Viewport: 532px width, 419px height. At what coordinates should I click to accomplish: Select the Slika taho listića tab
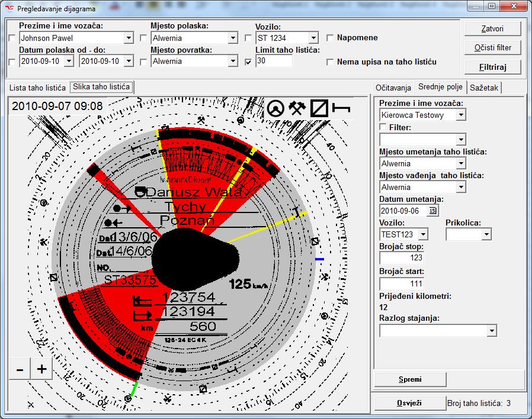click(101, 87)
